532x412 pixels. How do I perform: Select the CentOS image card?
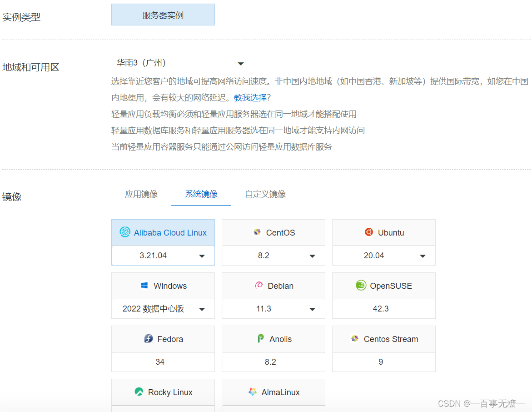point(273,233)
